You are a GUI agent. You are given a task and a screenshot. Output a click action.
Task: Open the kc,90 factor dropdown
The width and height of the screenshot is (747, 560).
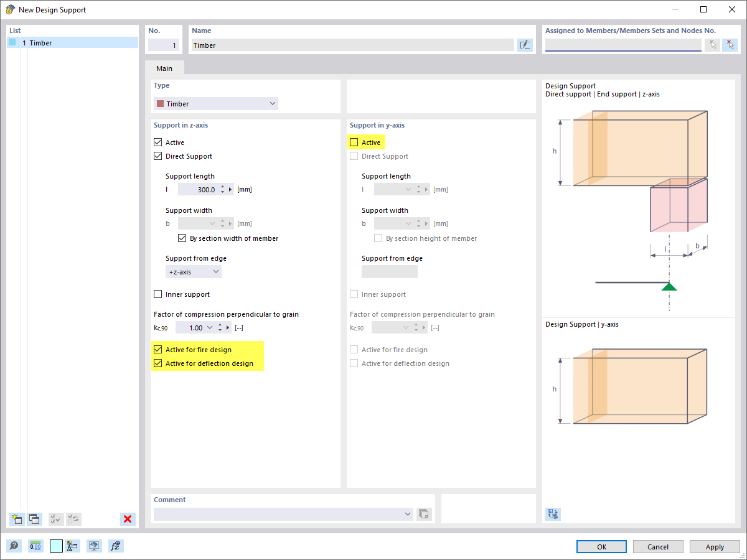(x=209, y=327)
